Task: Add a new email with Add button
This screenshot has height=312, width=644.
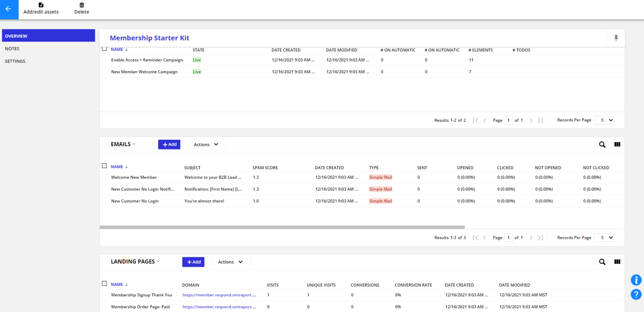Action: (x=169, y=144)
